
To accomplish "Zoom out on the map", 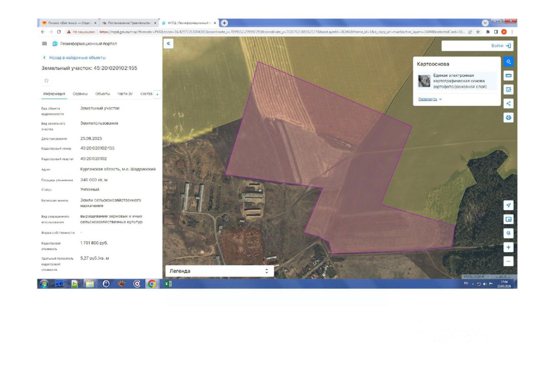I will (x=509, y=261).
